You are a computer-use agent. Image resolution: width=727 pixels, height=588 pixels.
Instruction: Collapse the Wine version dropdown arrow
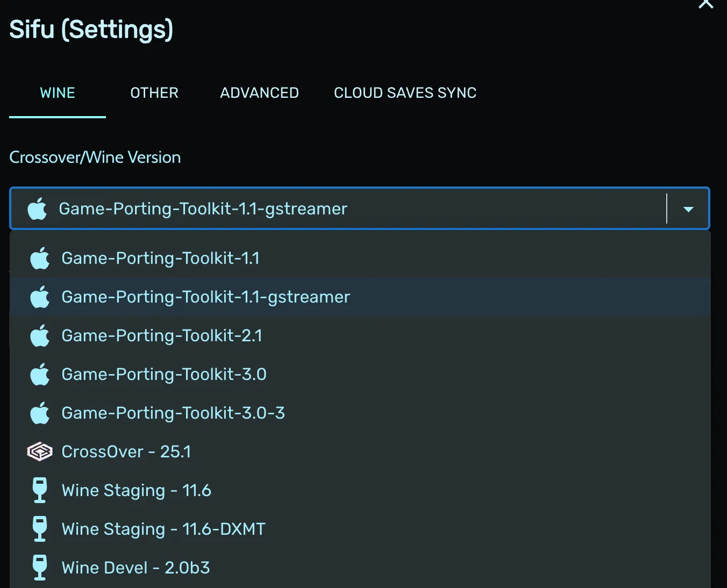coord(688,209)
